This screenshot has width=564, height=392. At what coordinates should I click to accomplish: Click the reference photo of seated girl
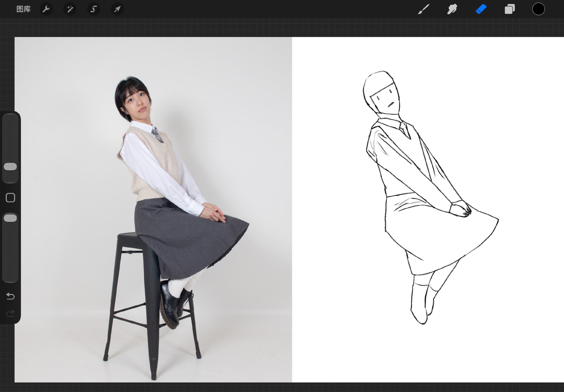click(153, 210)
